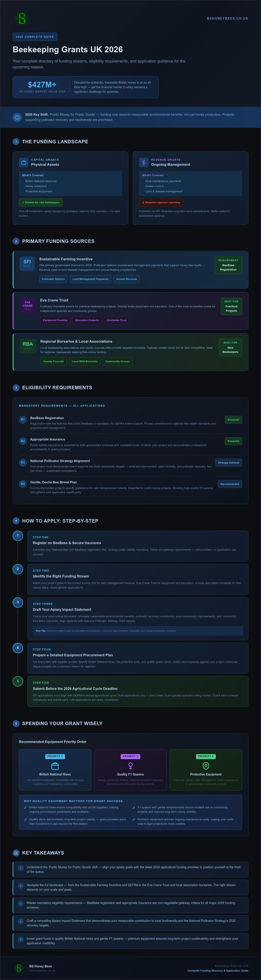
Task: Select step 3 circle marker in timeline
Action: pyautogui.click(x=17, y=602)
